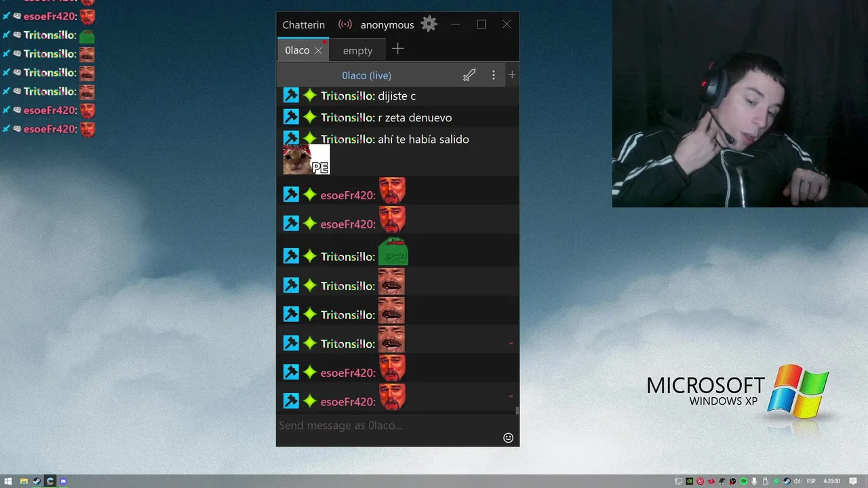868x488 pixels.
Task: Click message text "dijiste c"
Action: point(397,96)
